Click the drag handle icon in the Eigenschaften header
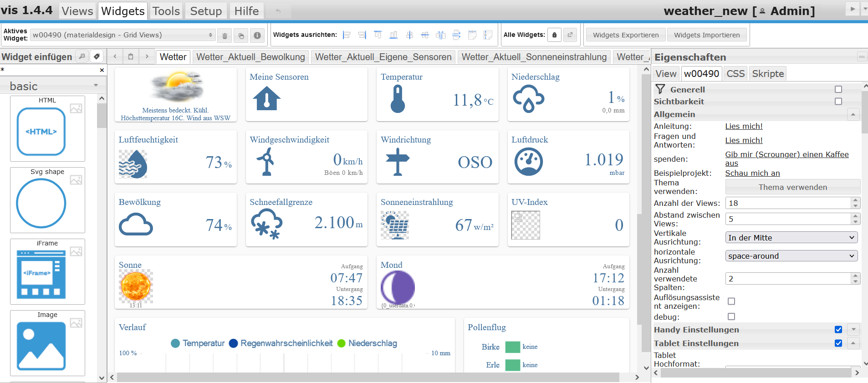868x383 pixels. click(862, 57)
